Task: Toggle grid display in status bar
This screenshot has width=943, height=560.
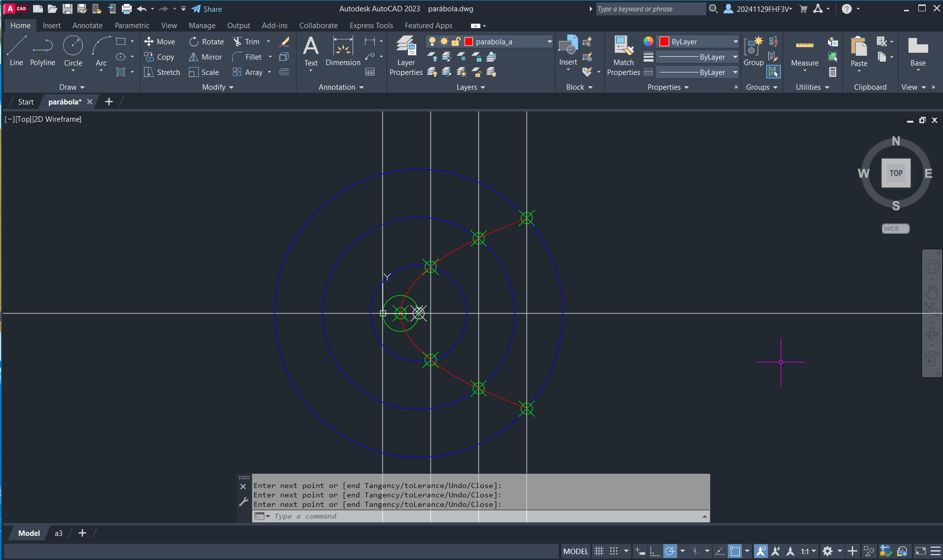Action: [x=599, y=551]
